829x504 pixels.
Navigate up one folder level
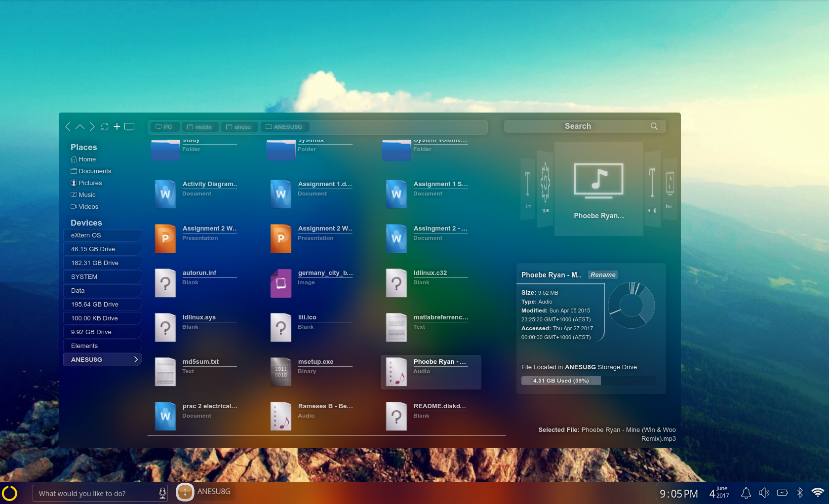pos(79,127)
